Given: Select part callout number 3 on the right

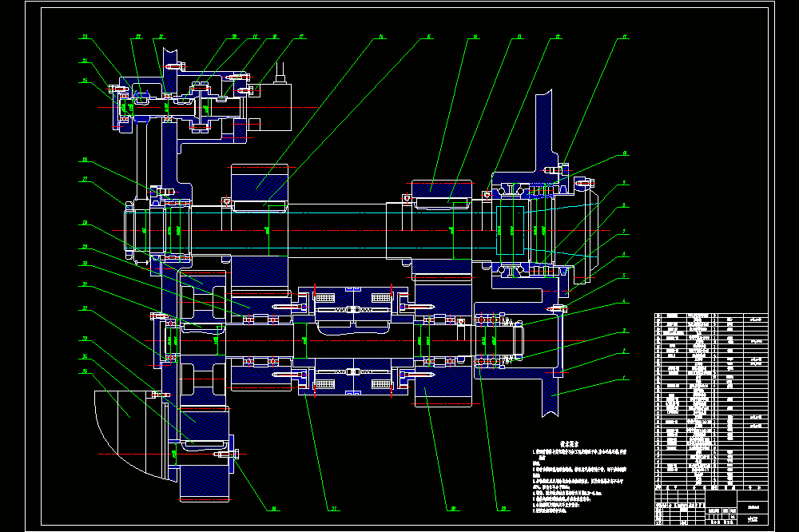Looking at the screenshot, I should point(626,330).
